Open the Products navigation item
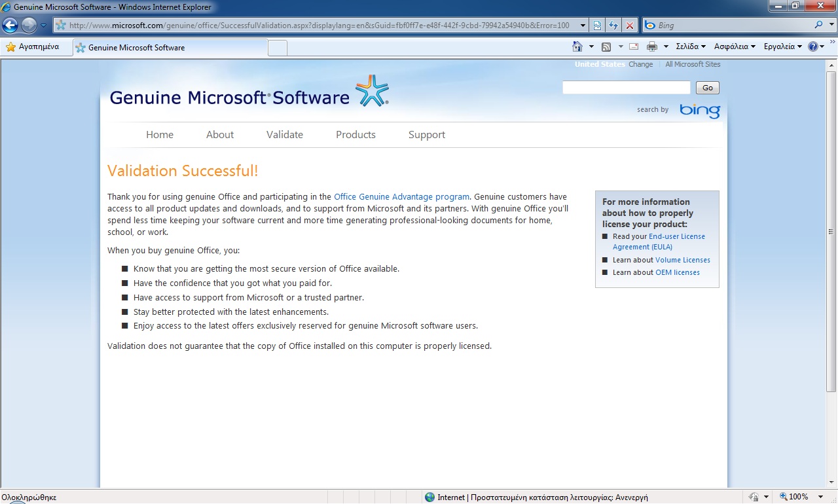The image size is (838, 504). (x=355, y=134)
